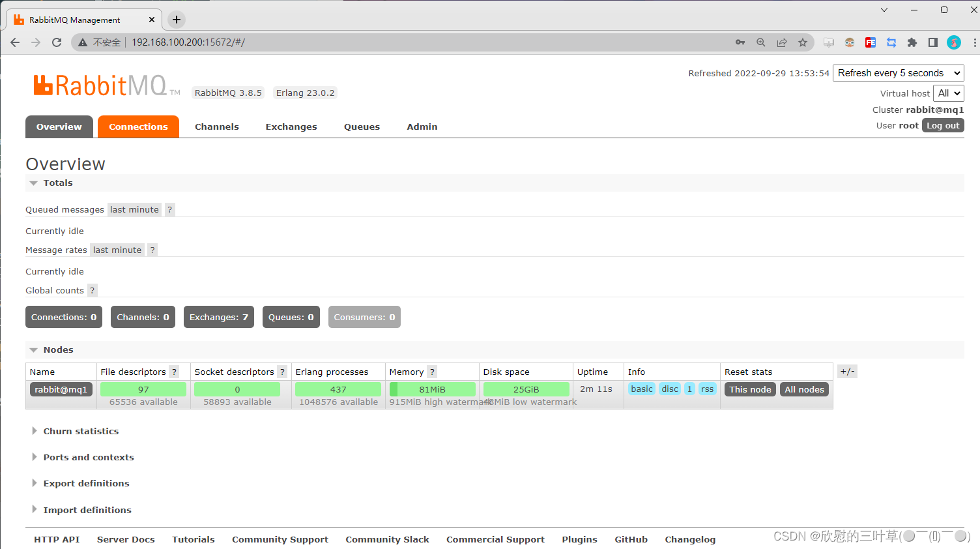
Task: Close the RabbitMQ Management tab
Action: [152, 20]
